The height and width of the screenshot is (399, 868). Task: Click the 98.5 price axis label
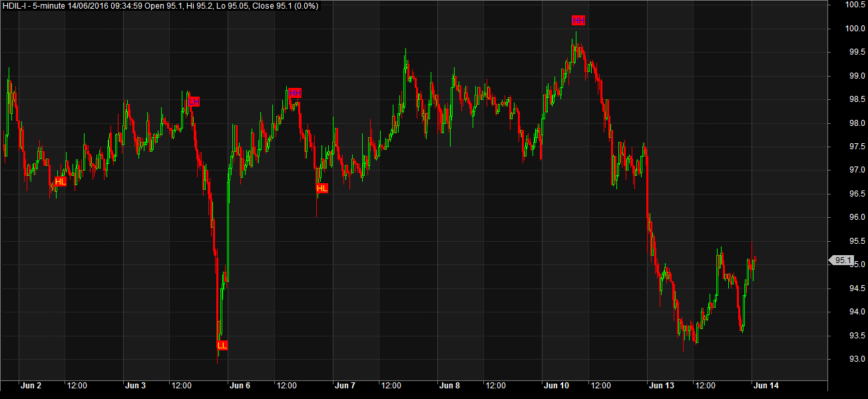pyautogui.click(x=857, y=100)
